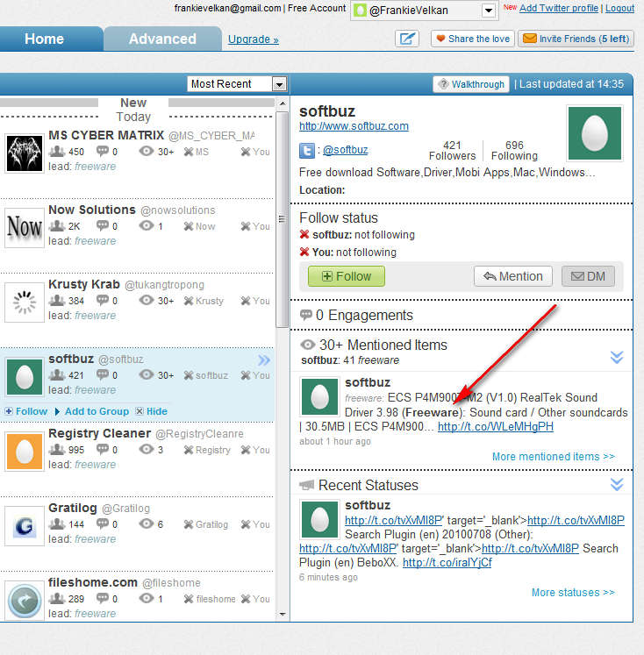Click followers icon on MS CYBER MATRIX row
644x655 pixels.
click(57, 151)
